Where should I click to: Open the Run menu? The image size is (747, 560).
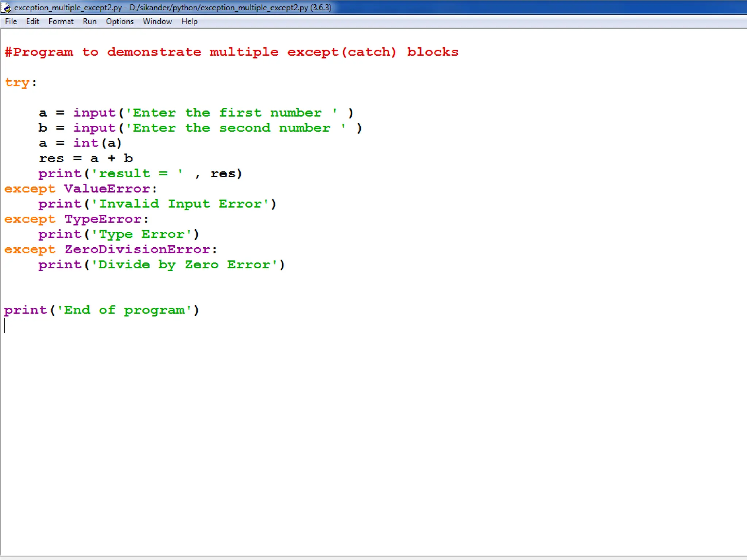pos(89,22)
